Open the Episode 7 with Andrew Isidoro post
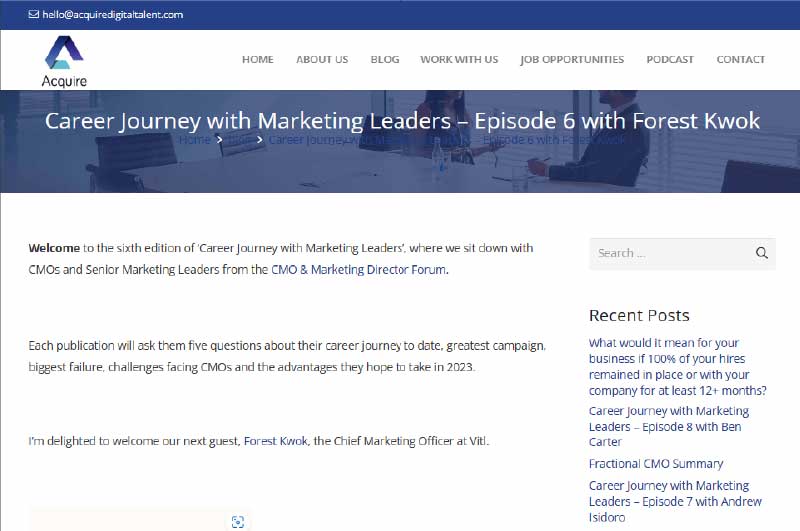The width and height of the screenshot is (800, 531). coord(675,501)
